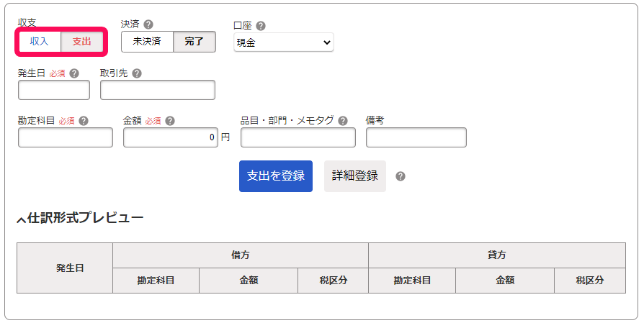Click the 金額 amount field
644x323 pixels.
coord(171,137)
